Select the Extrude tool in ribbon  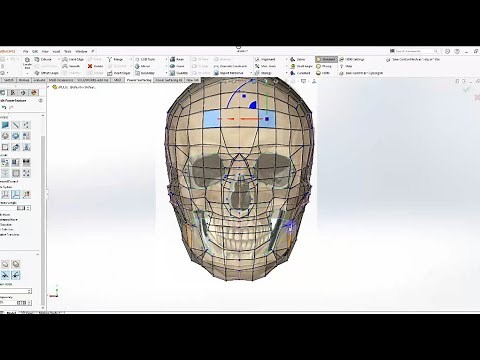[x=43, y=59]
